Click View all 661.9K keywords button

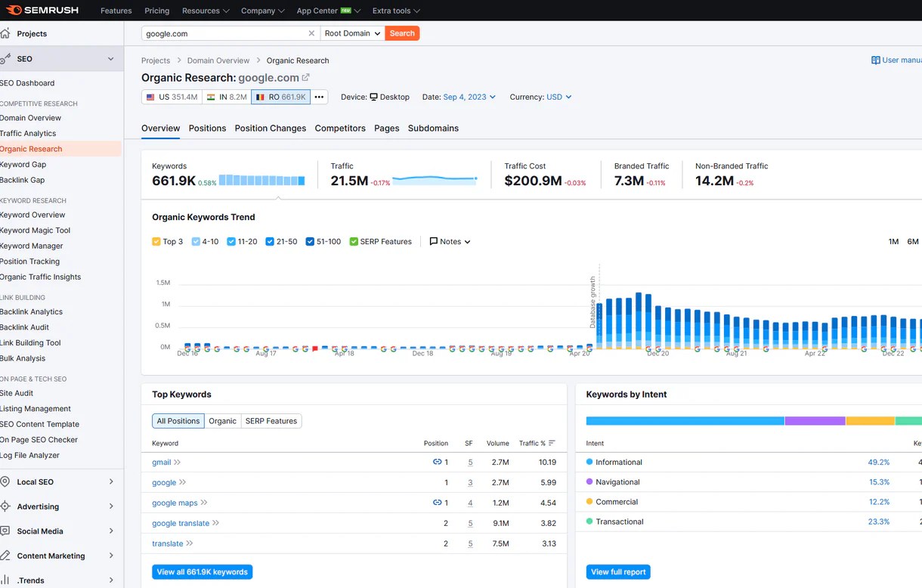(x=203, y=572)
